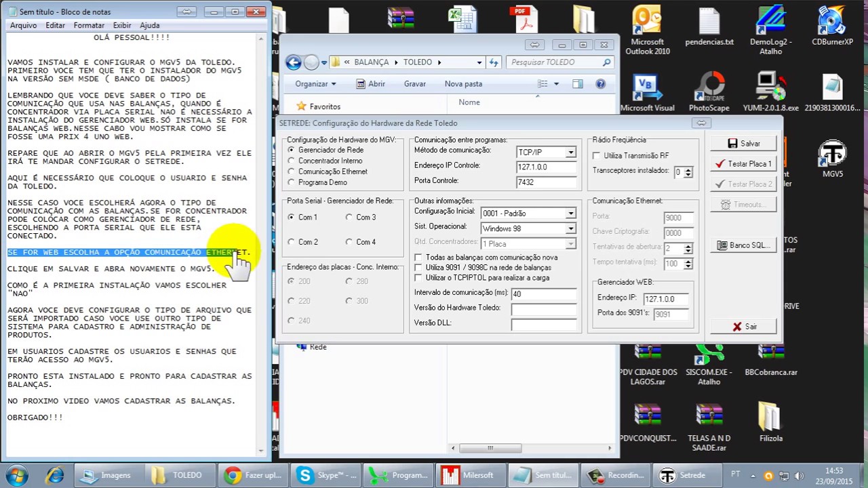
Task: Open DemoLog2 Atalho desktop shortcut
Action: click(771, 30)
